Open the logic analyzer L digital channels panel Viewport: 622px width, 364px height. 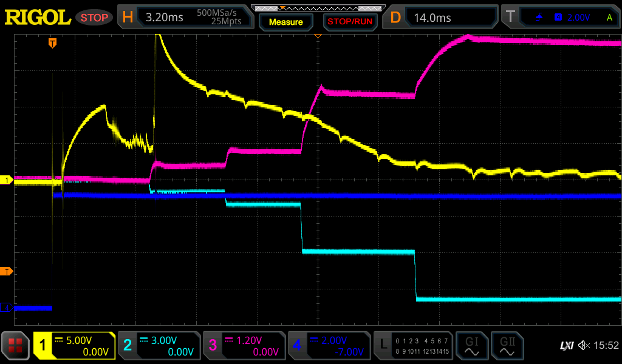(413, 346)
